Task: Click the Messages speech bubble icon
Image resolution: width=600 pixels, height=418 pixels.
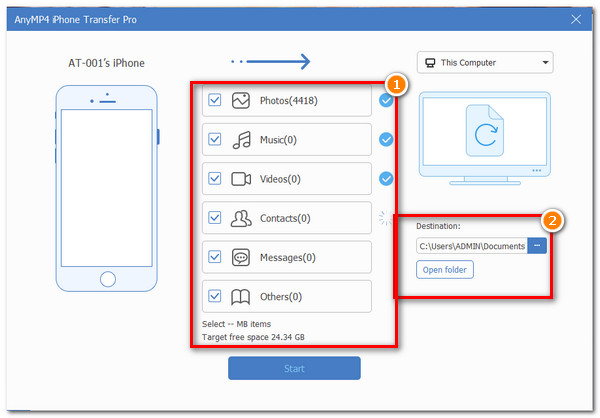Action: coord(240,257)
